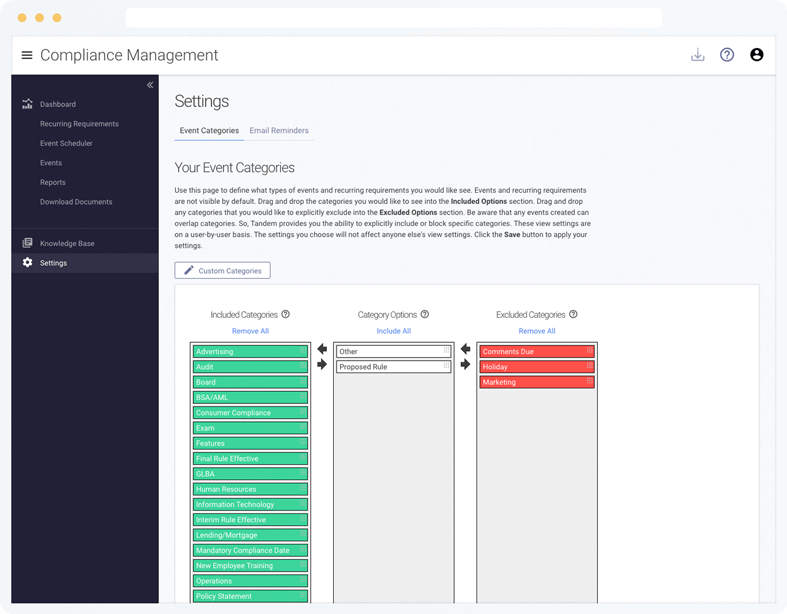This screenshot has width=787, height=614.
Task: Click left arrow between Included and Options
Action: pos(322,349)
